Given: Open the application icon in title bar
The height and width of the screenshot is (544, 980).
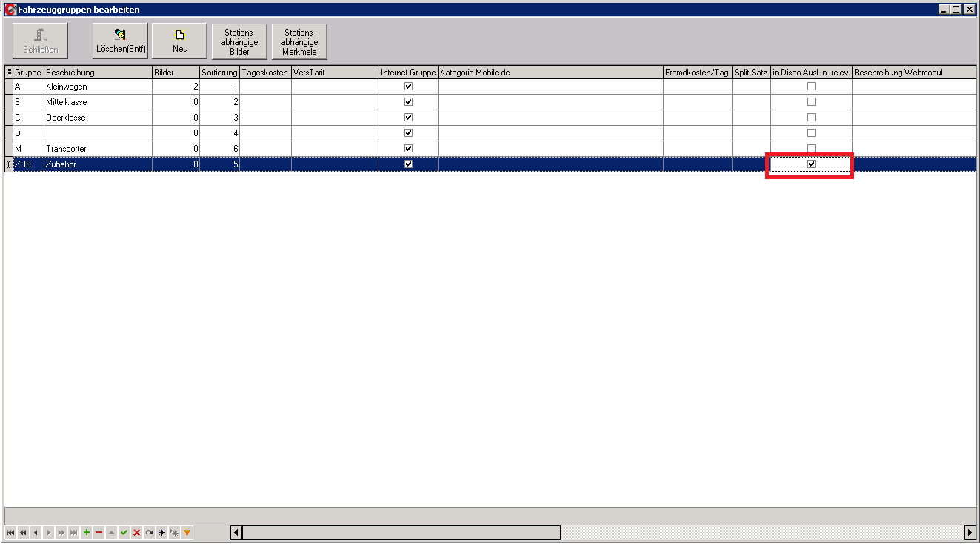Looking at the screenshot, I should point(10,10).
